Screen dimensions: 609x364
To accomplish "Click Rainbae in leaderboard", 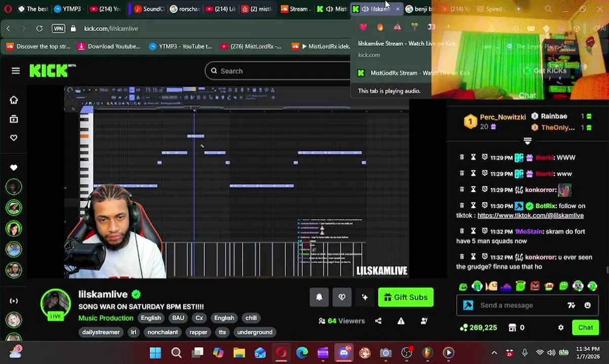I will [x=554, y=116].
